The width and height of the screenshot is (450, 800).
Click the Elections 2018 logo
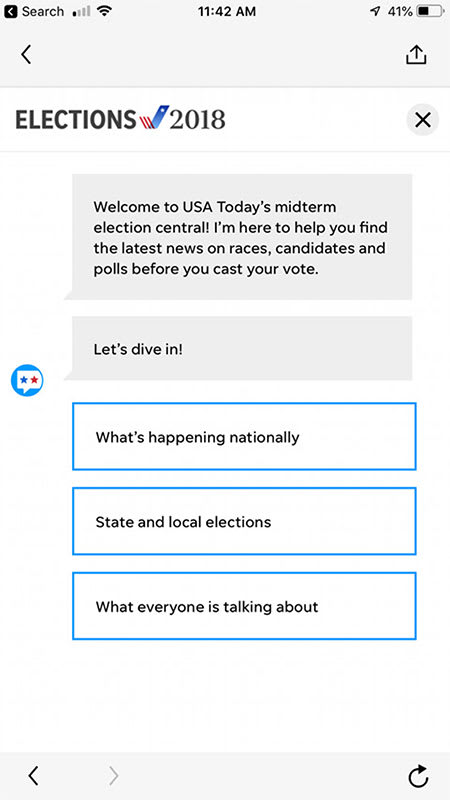[x=120, y=119]
